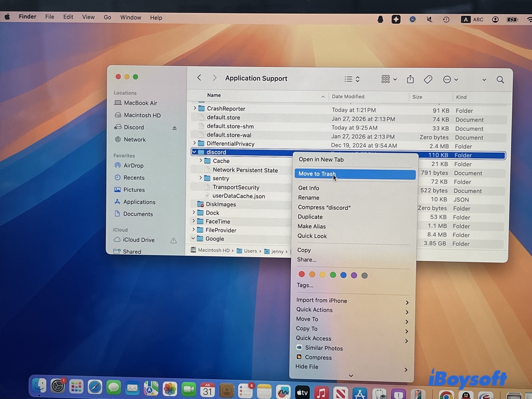Select Applications in Finder sidebar
This screenshot has height=399, width=532.
point(139,202)
